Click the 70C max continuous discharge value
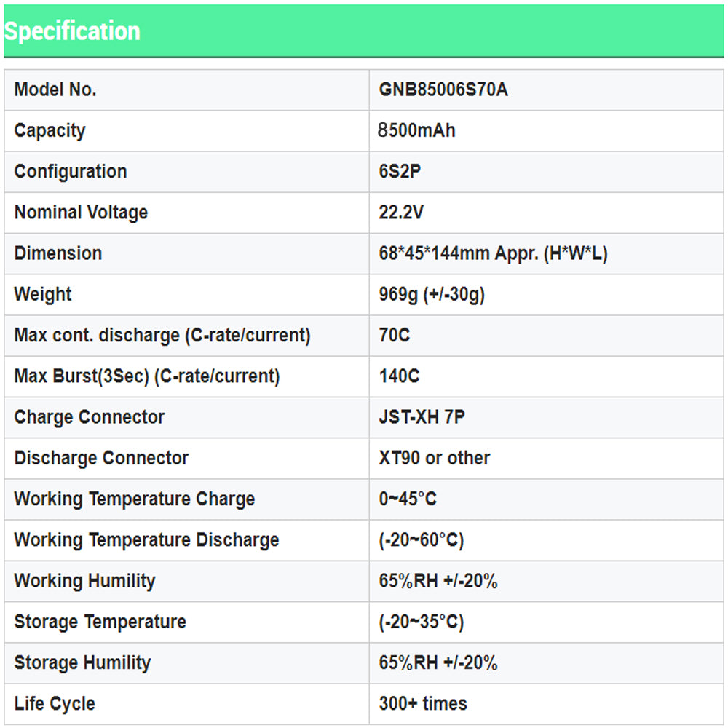This screenshot has width=728, height=728. [x=395, y=335]
